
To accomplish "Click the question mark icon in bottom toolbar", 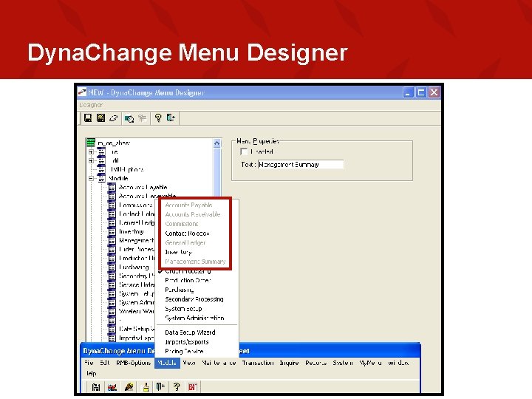I will click(x=177, y=386).
